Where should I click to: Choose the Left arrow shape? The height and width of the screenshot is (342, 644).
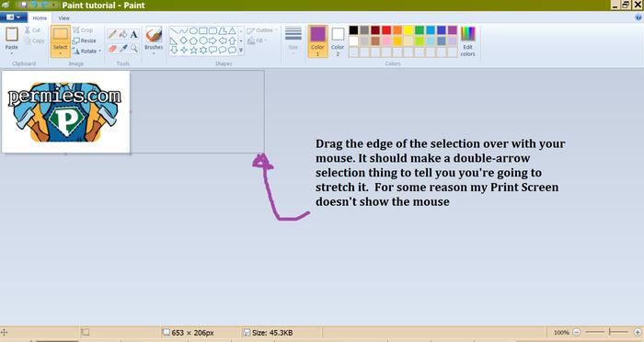pyautogui.click(x=223, y=40)
